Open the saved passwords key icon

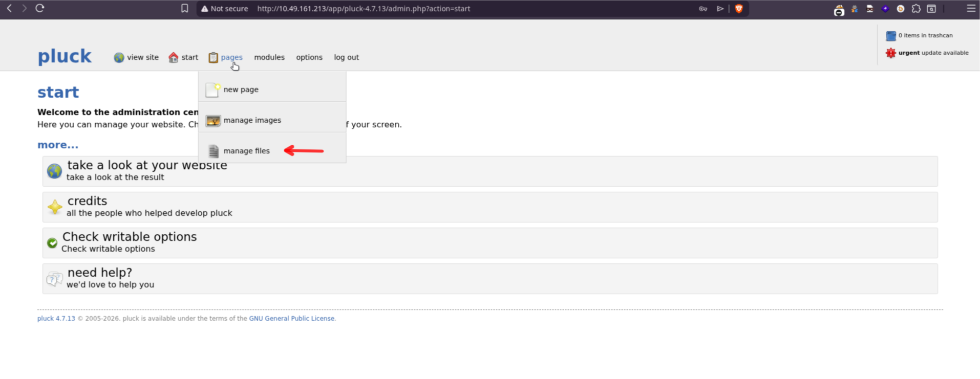point(703,9)
